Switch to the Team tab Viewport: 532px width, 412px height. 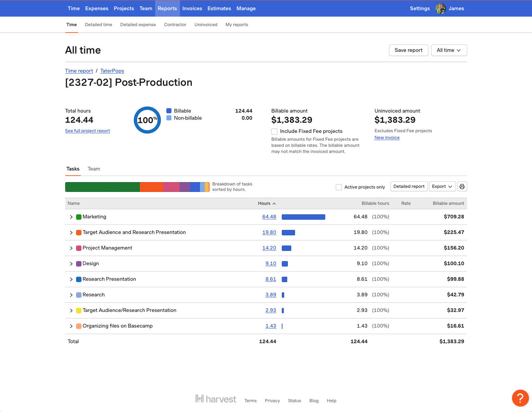[94, 169]
